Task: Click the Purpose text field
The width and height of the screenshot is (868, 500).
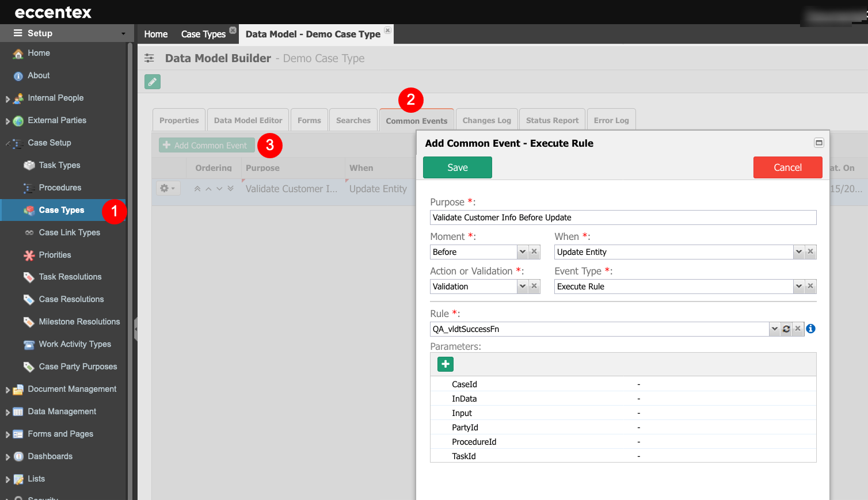Action: coord(623,217)
